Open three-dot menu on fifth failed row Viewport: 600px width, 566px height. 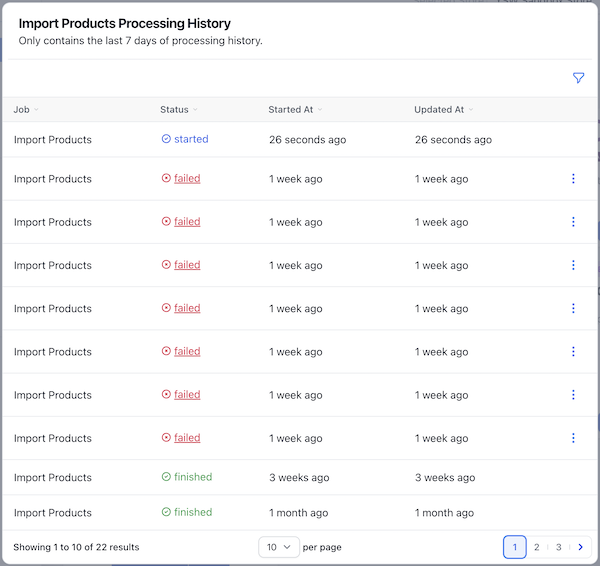573,351
